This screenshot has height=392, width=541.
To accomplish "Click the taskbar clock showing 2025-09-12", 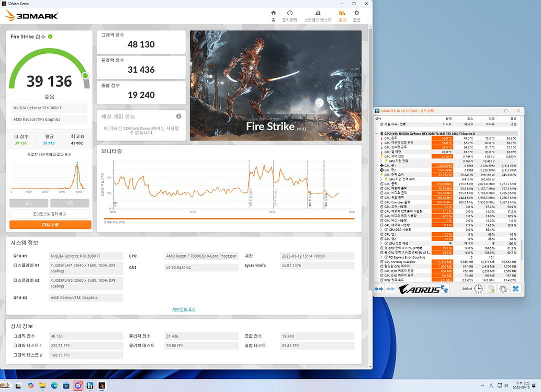I will (522, 385).
